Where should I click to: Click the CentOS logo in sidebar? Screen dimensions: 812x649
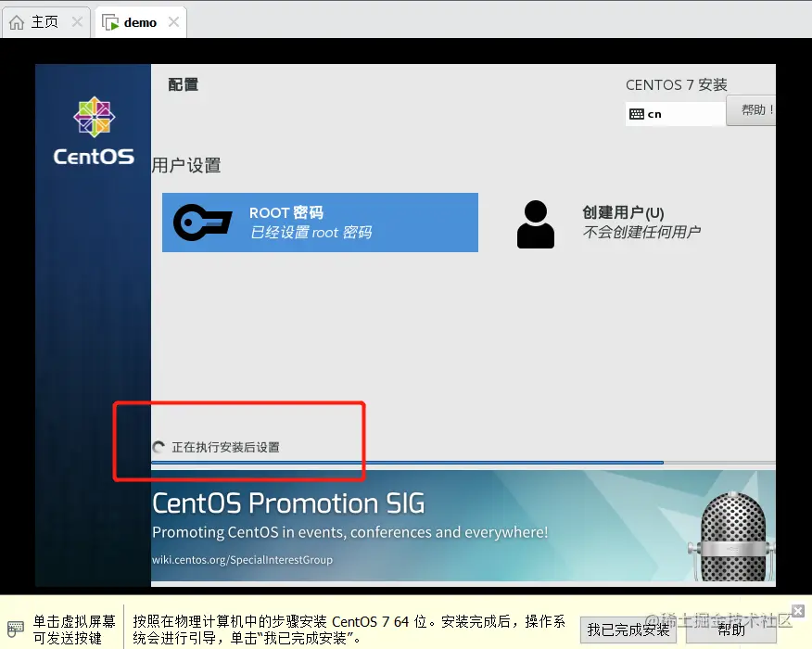coord(94,132)
